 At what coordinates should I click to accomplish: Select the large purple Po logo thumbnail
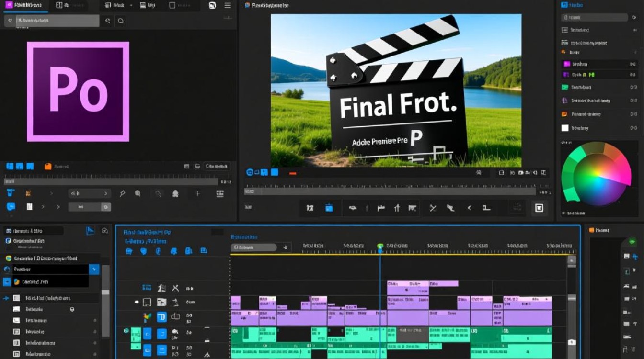click(78, 91)
